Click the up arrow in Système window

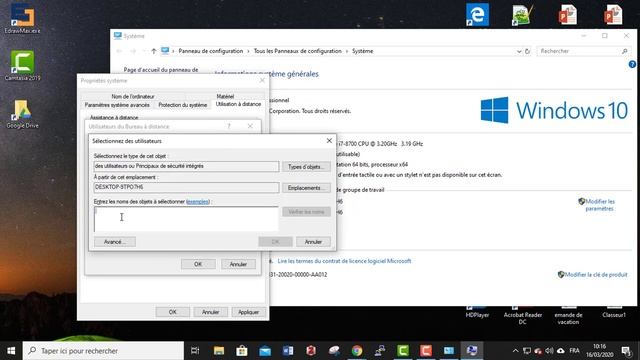[153, 51]
